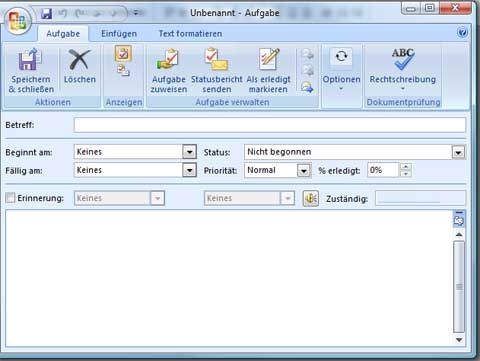The width and height of the screenshot is (480, 361).
Task: Click the Beginnt am field showing Keines
Action: [x=128, y=152]
